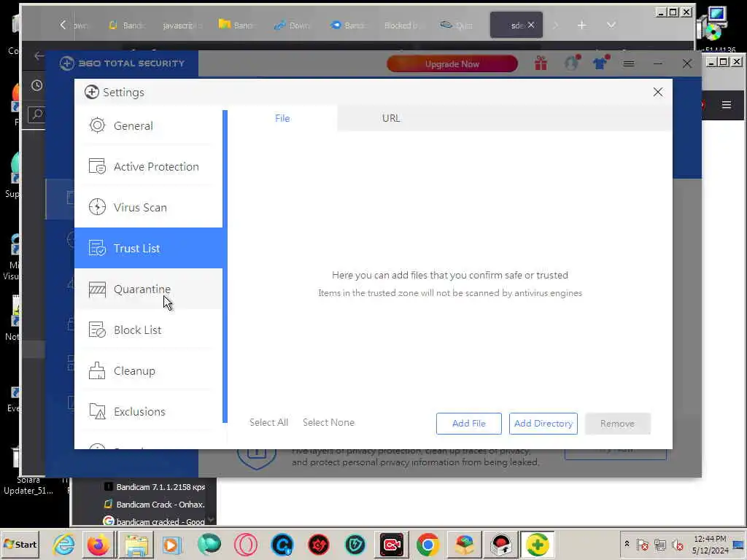The height and width of the screenshot is (560, 747).
Task: Select Bandicam 7.1.1.2158 history entry
Action: 155,486
